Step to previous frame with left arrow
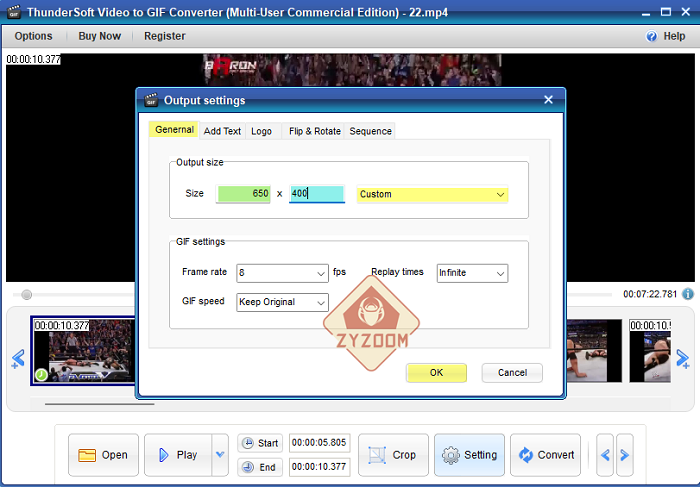Image resolution: width=700 pixels, height=487 pixels. point(605,455)
